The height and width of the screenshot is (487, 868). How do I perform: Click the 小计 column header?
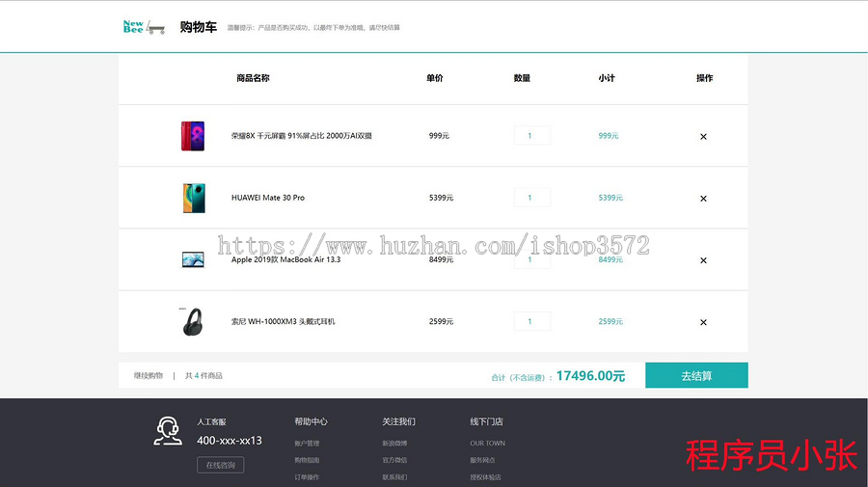(607, 78)
